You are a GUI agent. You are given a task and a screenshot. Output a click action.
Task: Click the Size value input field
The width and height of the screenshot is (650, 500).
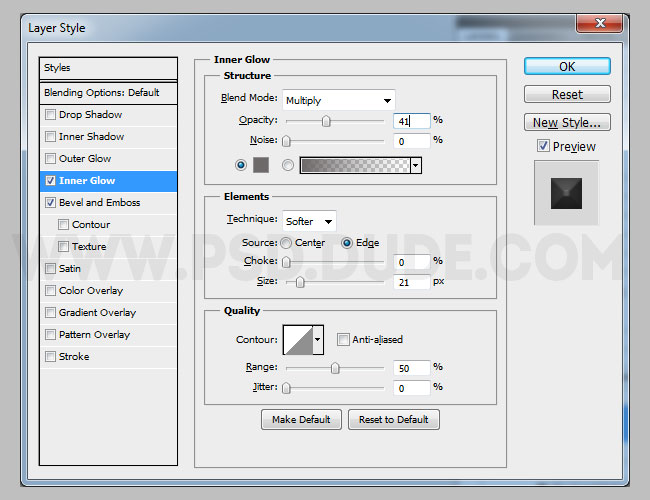[x=410, y=283]
